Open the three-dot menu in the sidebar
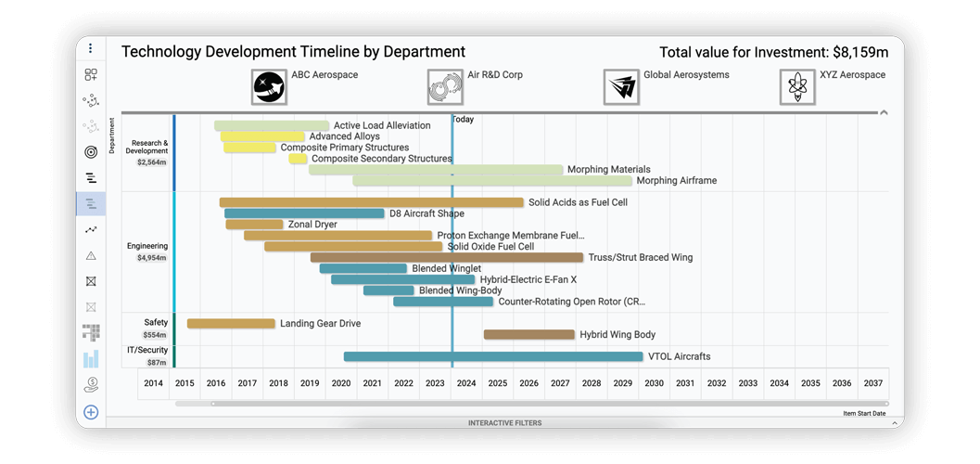The width and height of the screenshot is (980, 464). click(x=91, y=48)
